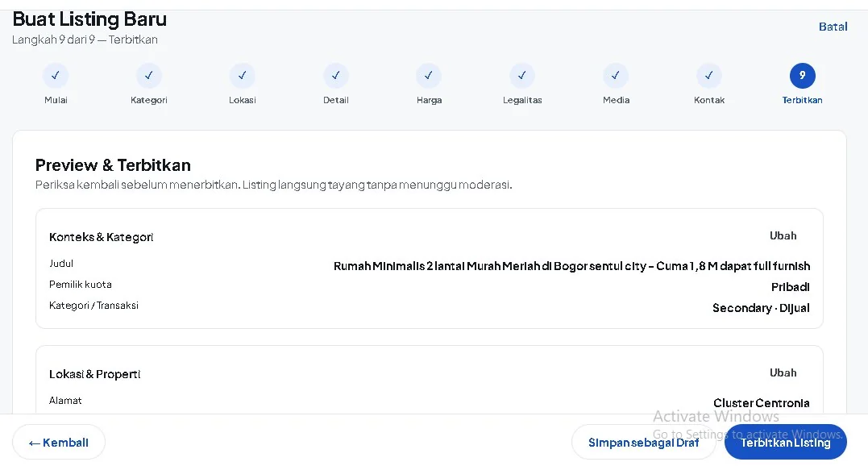Click the 'Lokasi & Properti' section heading

click(94, 374)
